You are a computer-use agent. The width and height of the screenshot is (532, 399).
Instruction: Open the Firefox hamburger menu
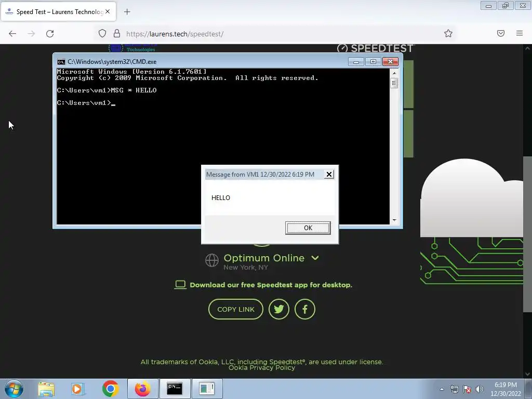click(x=520, y=33)
